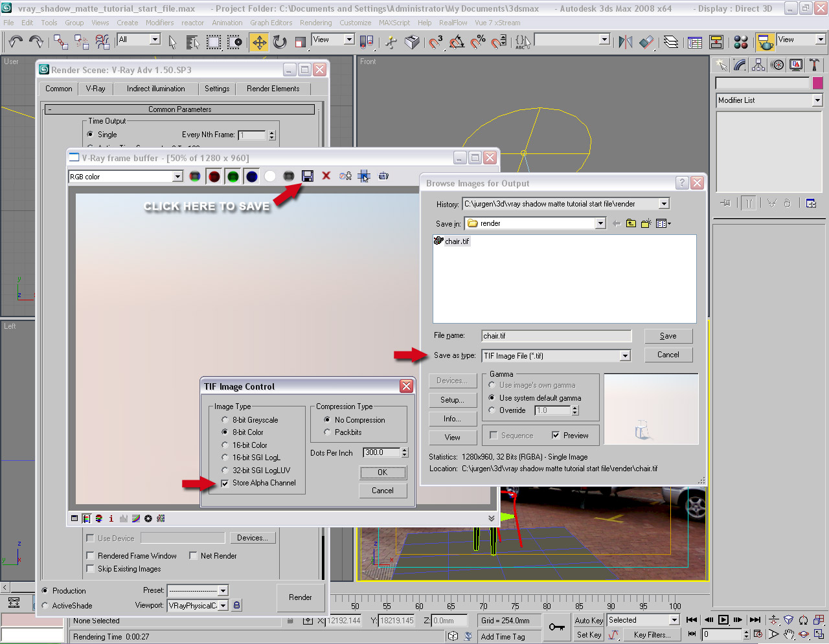
Task: Save the image from the V-Ray frame buffer
Action: [307, 175]
